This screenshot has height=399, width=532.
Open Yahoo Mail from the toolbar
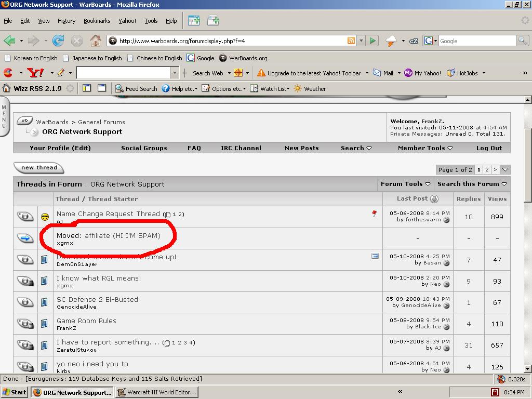click(383, 73)
